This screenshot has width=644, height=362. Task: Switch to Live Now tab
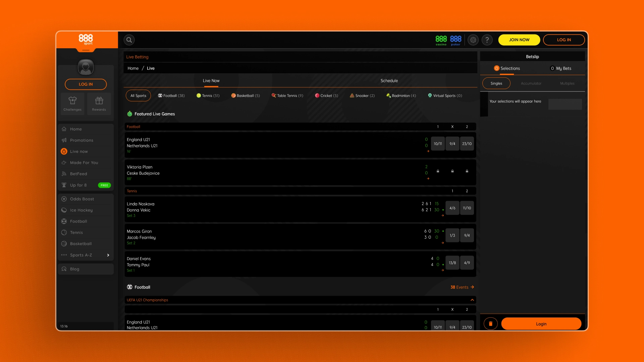[x=211, y=81]
